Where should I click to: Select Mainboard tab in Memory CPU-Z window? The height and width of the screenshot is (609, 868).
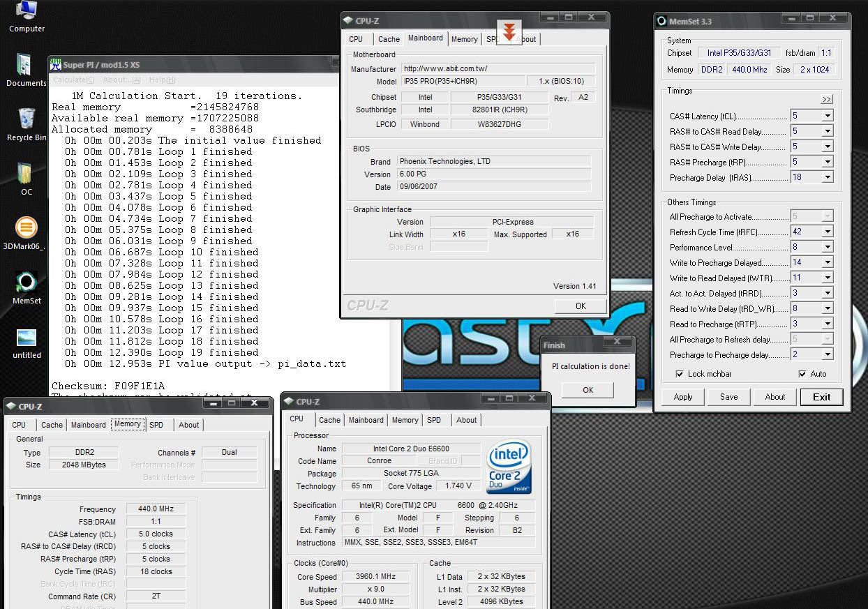tap(89, 425)
